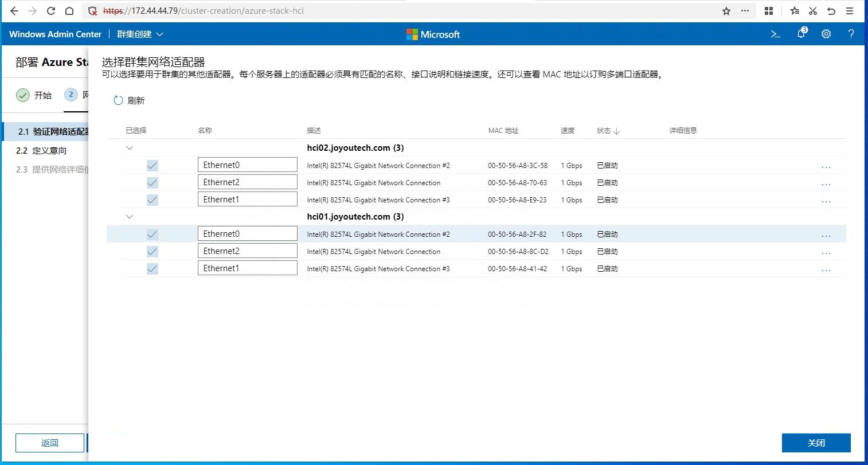Viewport: 868px width, 465px height.
Task: Click the MAC 地址 column header
Action: [x=503, y=131]
